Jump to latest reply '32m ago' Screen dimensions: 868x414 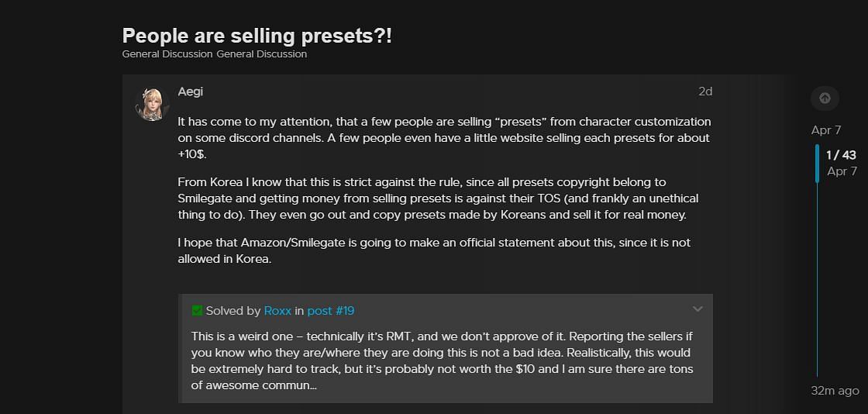coord(835,391)
